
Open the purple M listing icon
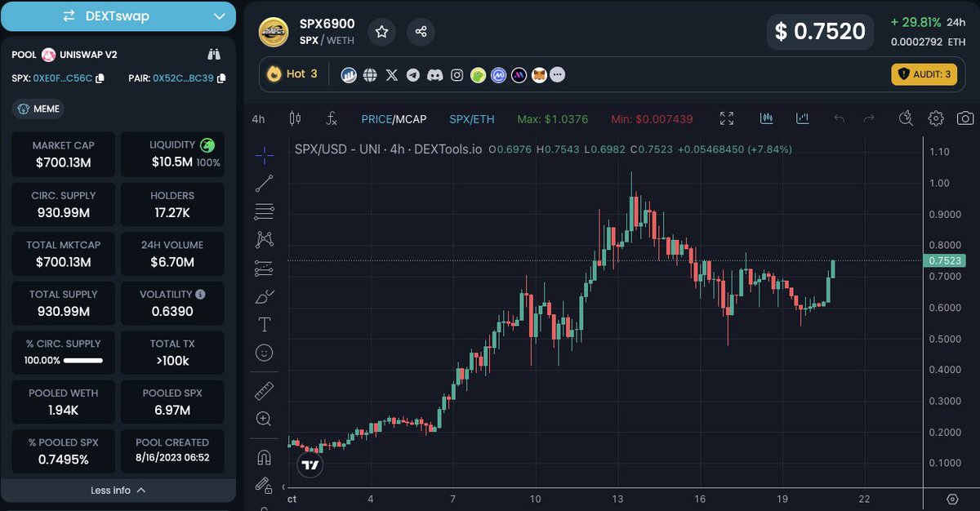(x=519, y=75)
